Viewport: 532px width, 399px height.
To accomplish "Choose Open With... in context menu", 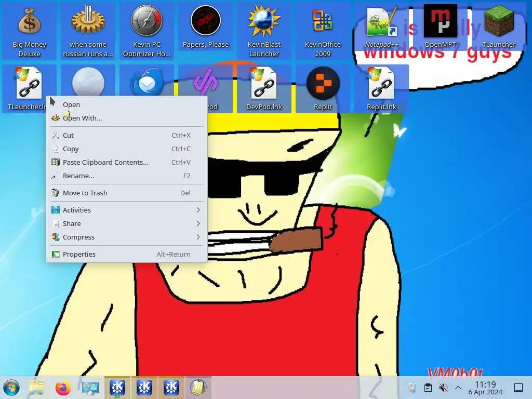I will (127, 118).
